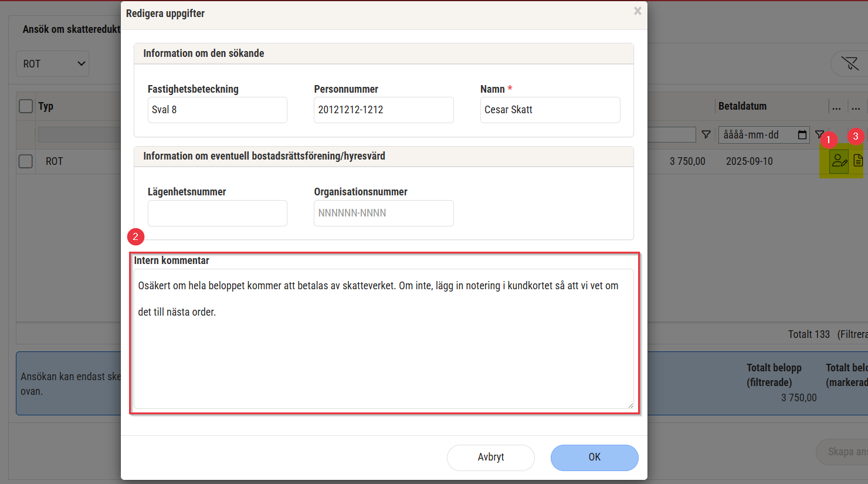Expand the ROT type dropdown
Viewport: 868px width, 484px height.
click(x=52, y=64)
